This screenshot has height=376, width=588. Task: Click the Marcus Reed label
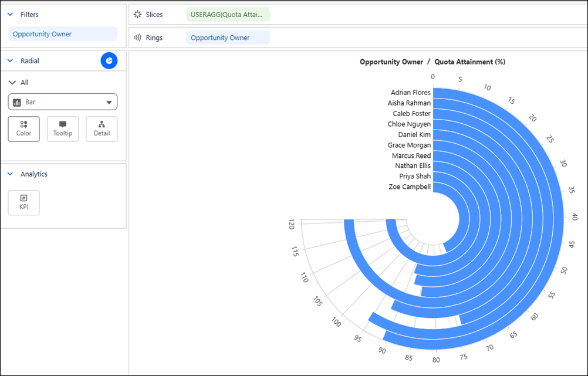pyautogui.click(x=411, y=155)
